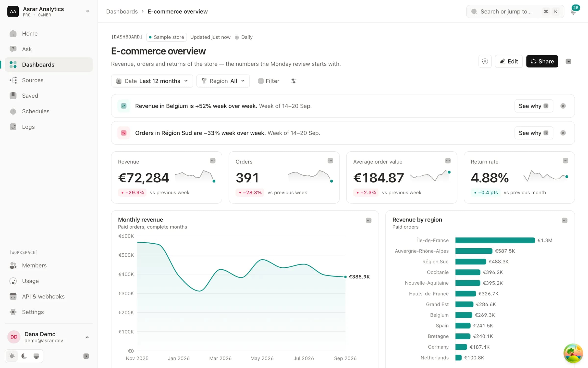Viewport: 588px width, 368px height.
Task: Switch to light theme
Action: point(12,356)
